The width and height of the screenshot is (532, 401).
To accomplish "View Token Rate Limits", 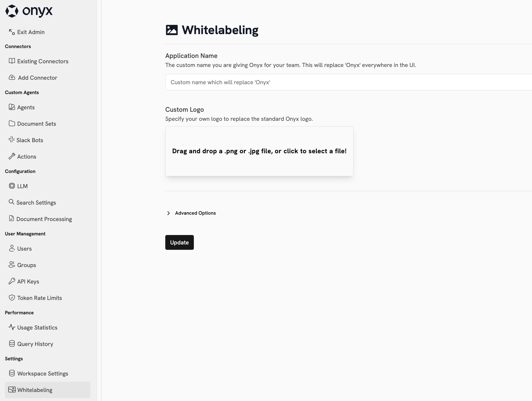I will point(39,298).
